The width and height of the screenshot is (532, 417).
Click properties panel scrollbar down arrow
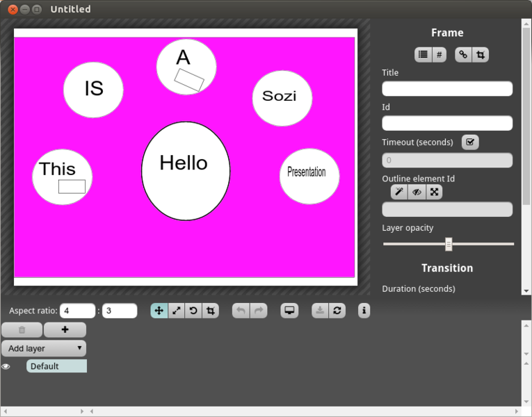coord(526,291)
